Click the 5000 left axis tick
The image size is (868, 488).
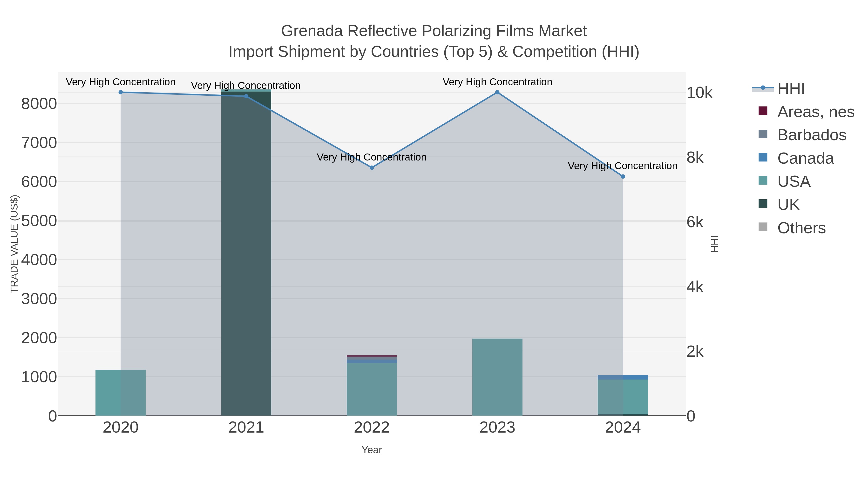coord(39,221)
